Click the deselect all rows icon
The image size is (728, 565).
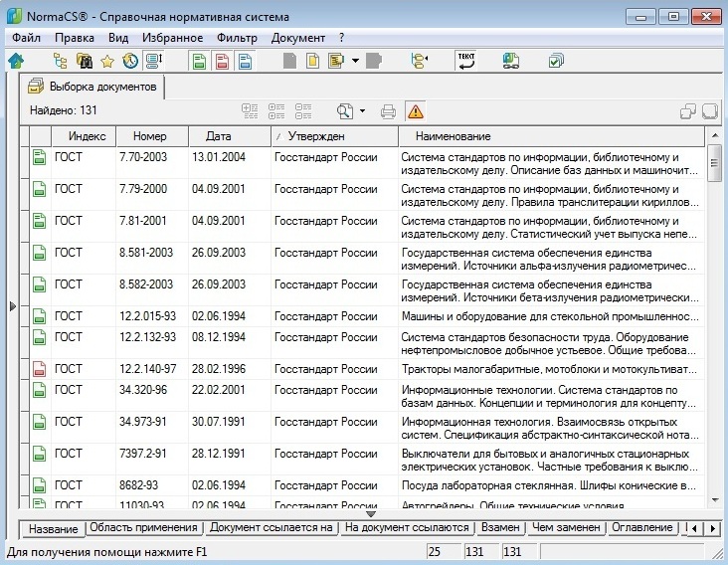(276, 111)
